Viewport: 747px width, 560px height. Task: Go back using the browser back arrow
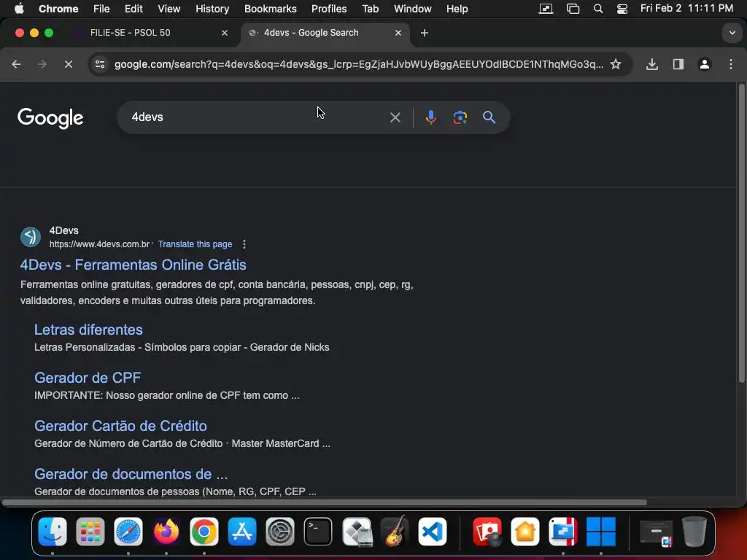[x=16, y=64]
